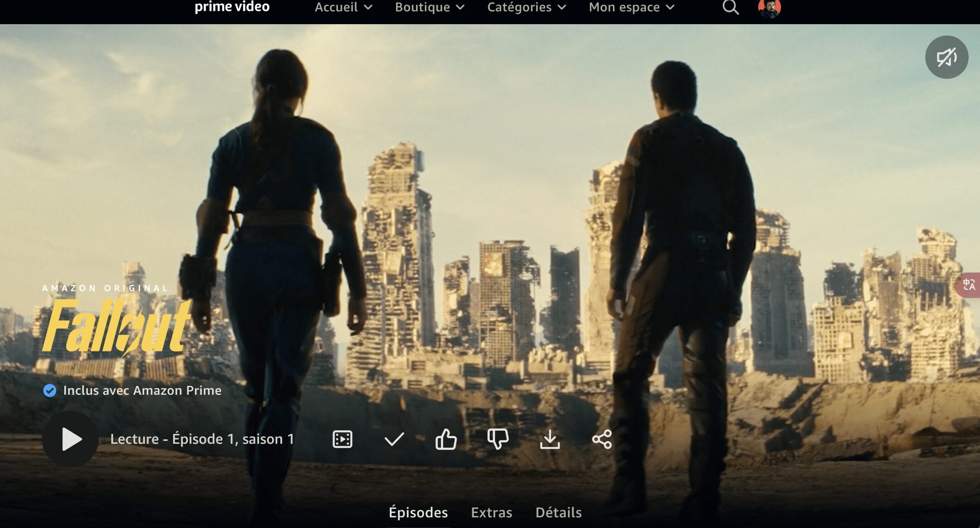Viewport: 980px width, 528px height.
Task: Click the AMAZON ORIGINAL label
Action: point(105,288)
